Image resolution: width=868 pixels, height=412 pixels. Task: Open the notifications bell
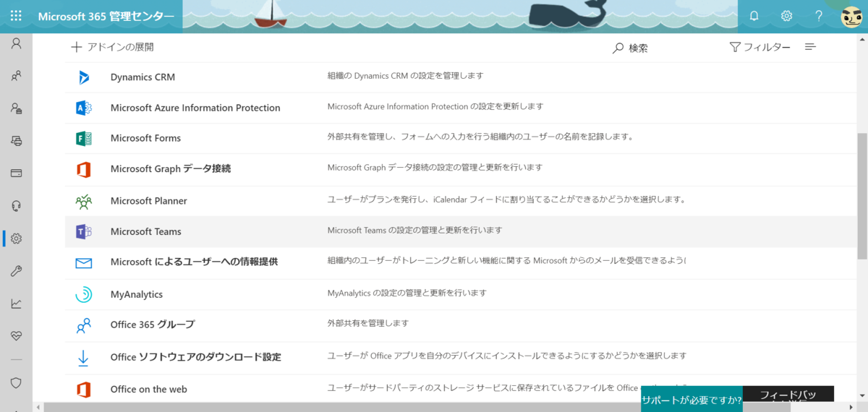pyautogui.click(x=754, y=16)
